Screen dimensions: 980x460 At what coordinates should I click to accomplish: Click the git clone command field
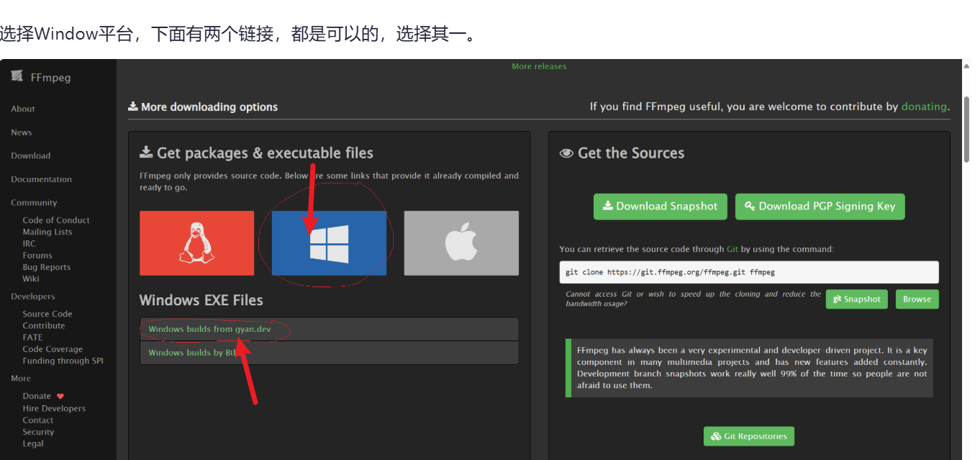point(749,272)
